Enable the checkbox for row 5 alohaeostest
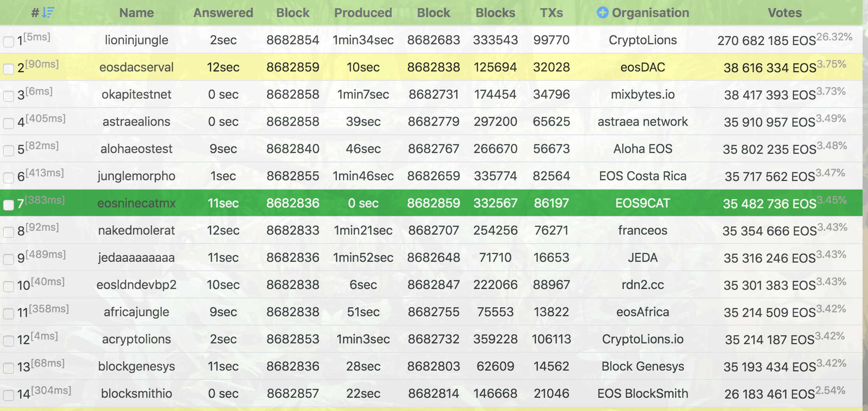The width and height of the screenshot is (868, 411). (x=9, y=150)
